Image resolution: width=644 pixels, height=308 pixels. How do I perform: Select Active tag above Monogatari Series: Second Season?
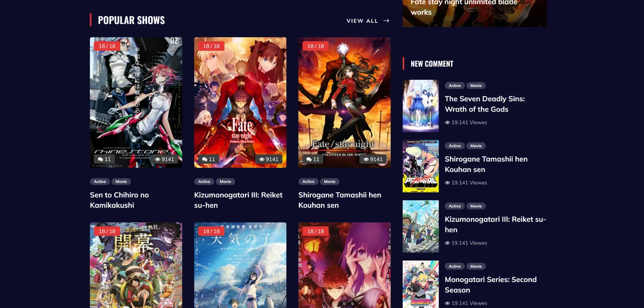point(455,266)
